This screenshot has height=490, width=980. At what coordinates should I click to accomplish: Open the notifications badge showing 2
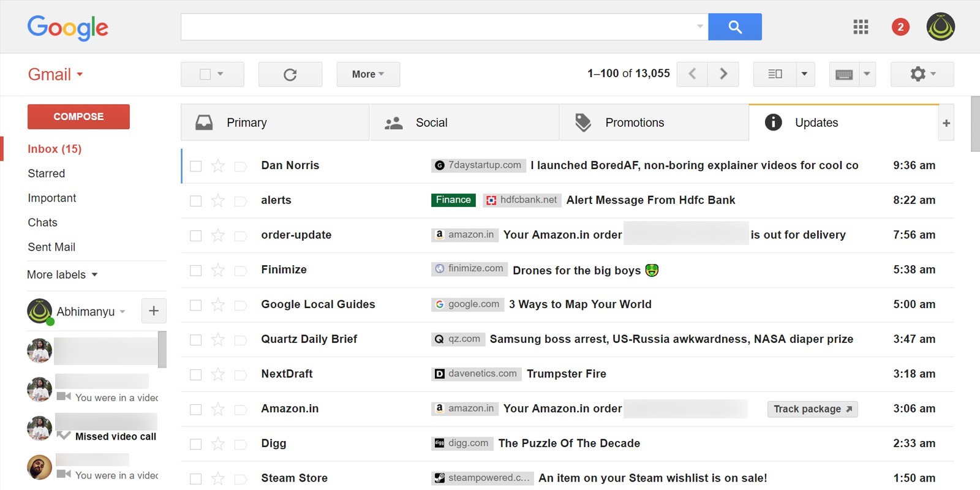point(900,27)
